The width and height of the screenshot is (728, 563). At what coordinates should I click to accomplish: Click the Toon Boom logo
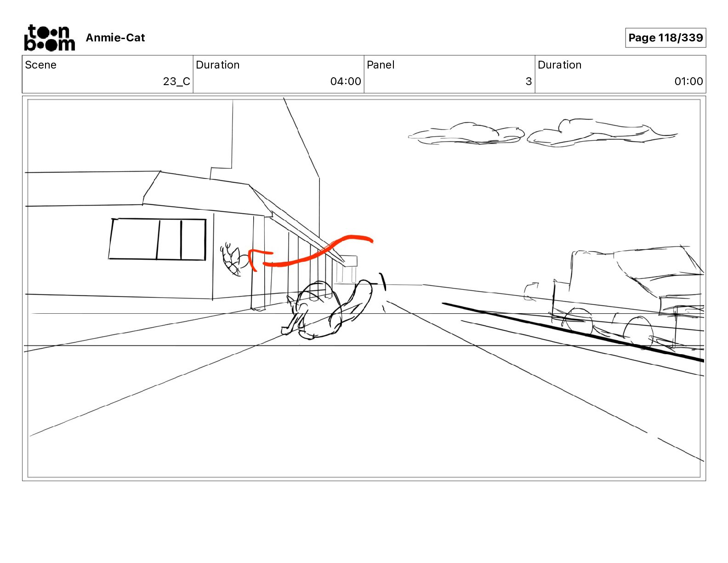click(49, 38)
